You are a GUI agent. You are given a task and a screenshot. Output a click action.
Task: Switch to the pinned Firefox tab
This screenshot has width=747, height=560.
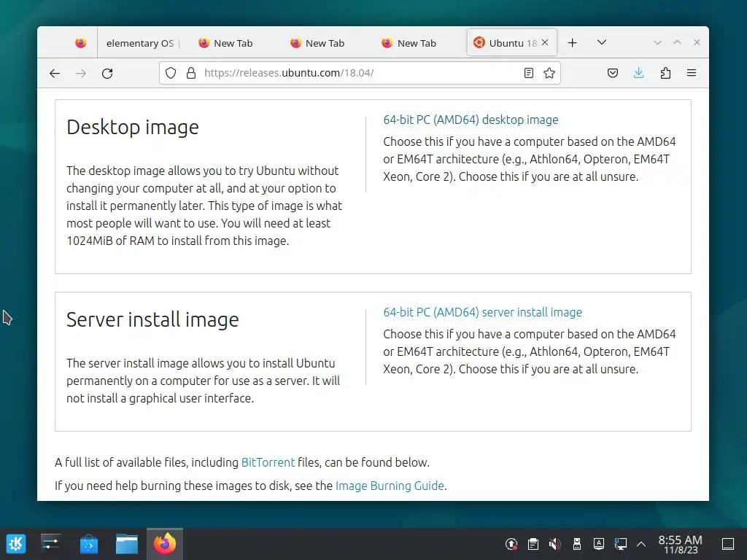point(80,43)
